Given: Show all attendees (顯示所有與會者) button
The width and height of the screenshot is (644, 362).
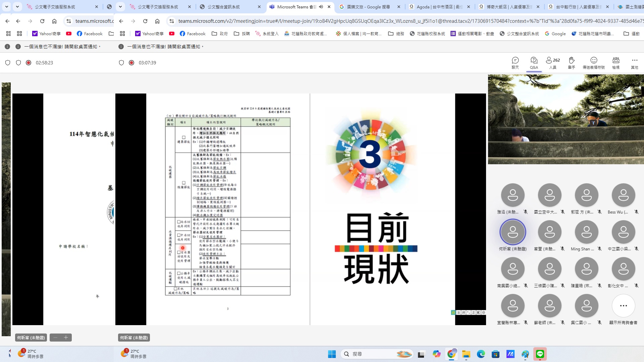Looking at the screenshot, I should pyautogui.click(x=623, y=306).
